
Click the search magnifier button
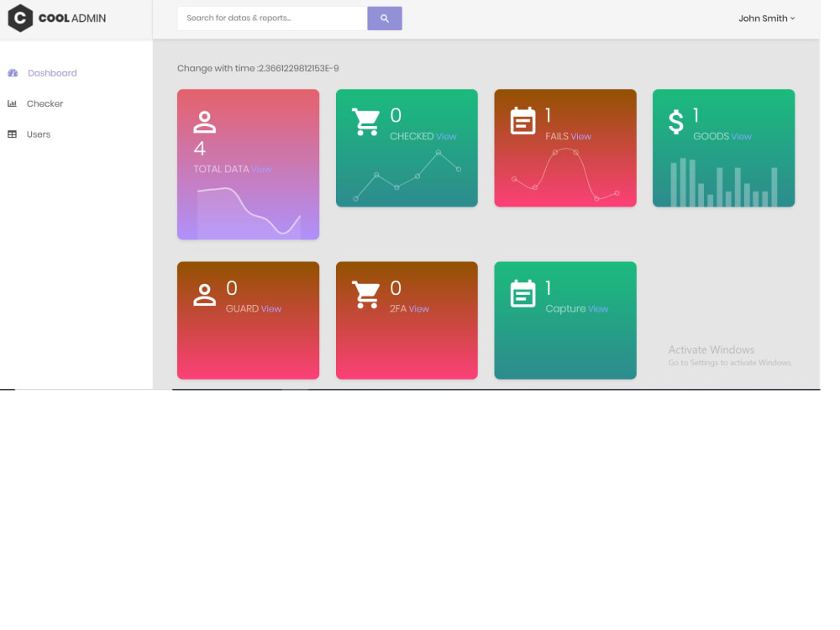point(384,18)
